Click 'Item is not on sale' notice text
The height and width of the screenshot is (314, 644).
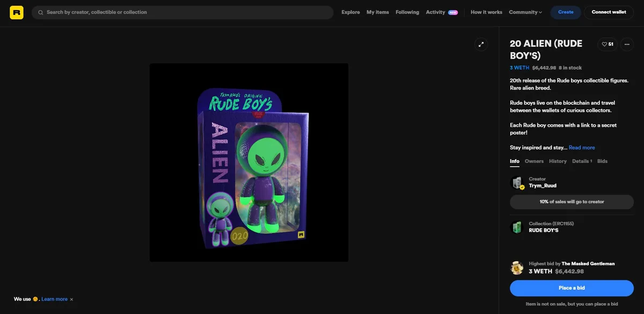pyautogui.click(x=572, y=304)
